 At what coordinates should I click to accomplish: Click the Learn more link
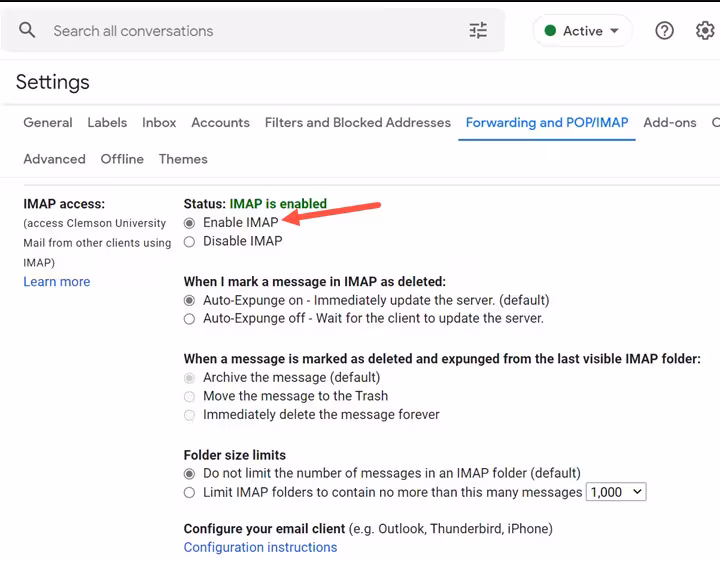[x=57, y=282]
